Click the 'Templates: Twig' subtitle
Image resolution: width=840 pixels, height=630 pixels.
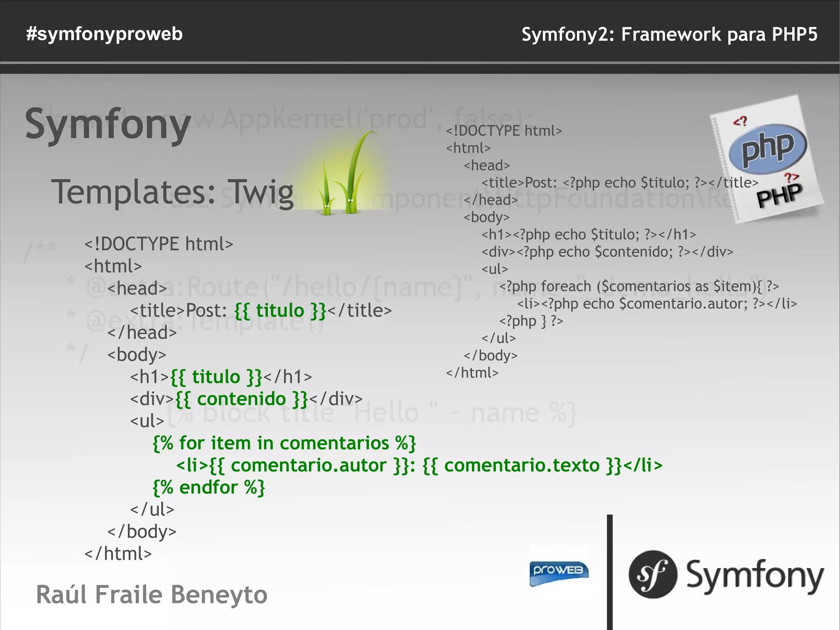click(173, 192)
